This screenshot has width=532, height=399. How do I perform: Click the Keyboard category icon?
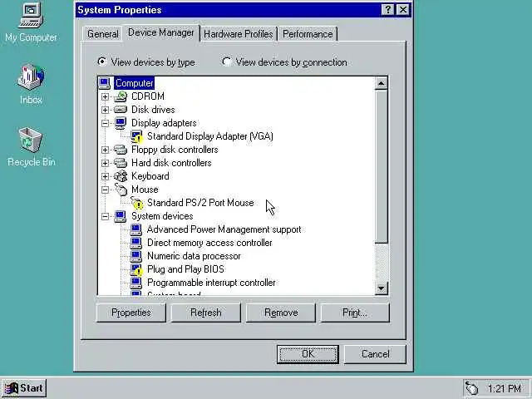(121, 176)
